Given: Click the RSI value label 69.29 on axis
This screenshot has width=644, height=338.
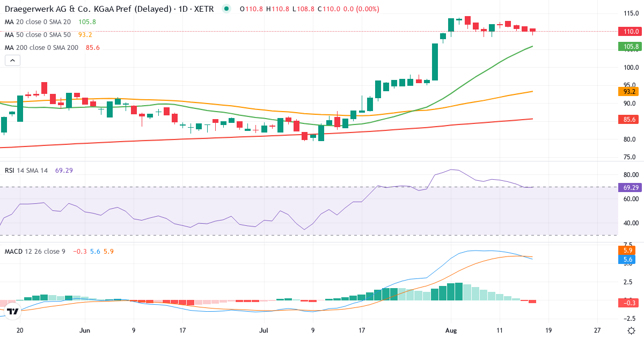Looking at the screenshot, I should [629, 187].
